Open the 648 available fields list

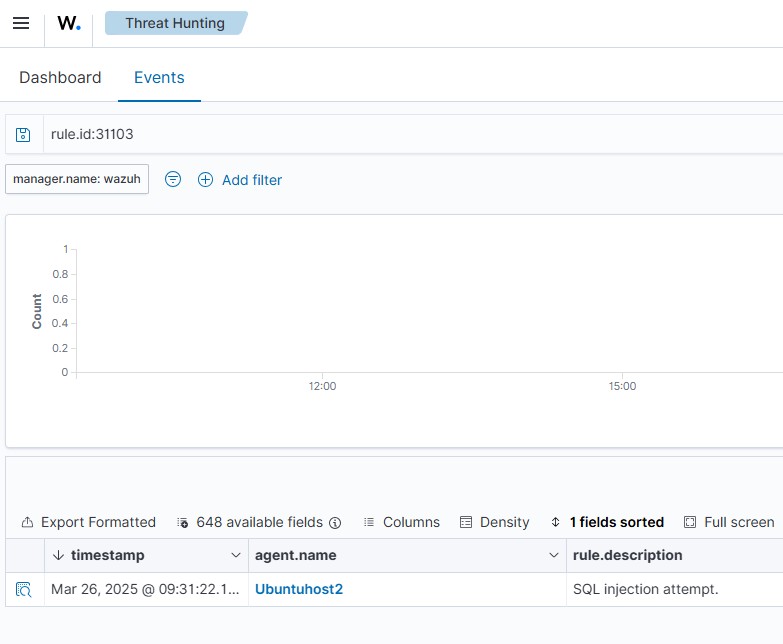[259, 522]
